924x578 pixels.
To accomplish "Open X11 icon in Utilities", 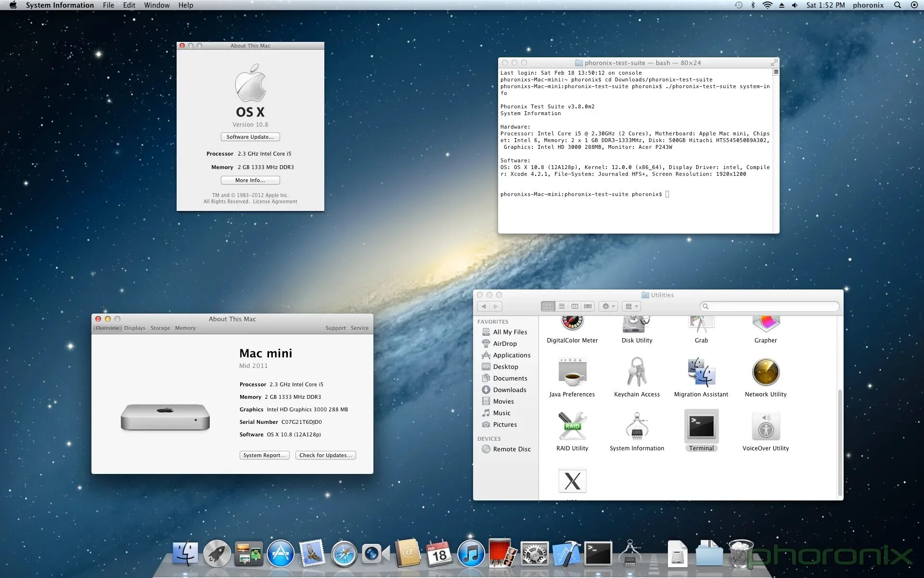I will click(x=572, y=481).
